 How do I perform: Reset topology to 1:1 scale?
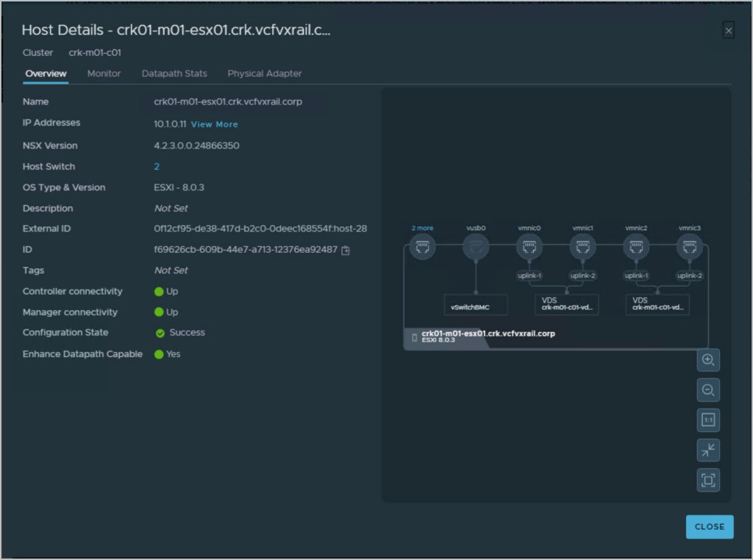[708, 420]
